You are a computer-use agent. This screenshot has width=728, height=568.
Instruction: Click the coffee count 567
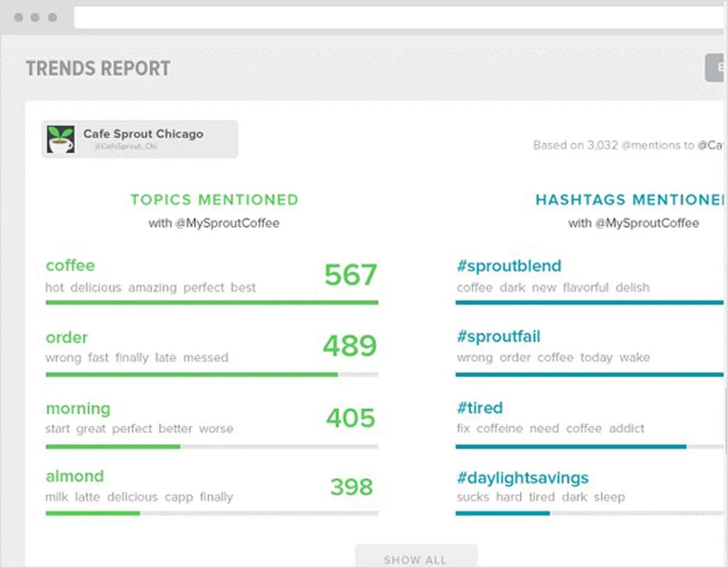[x=351, y=275]
